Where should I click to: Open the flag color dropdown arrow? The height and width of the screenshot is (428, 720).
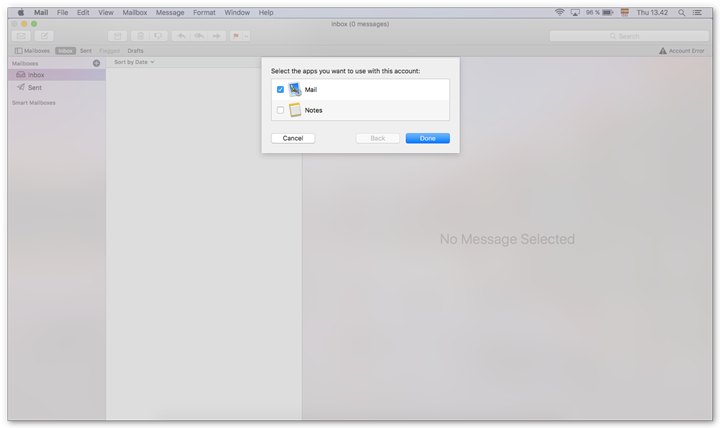click(x=246, y=36)
